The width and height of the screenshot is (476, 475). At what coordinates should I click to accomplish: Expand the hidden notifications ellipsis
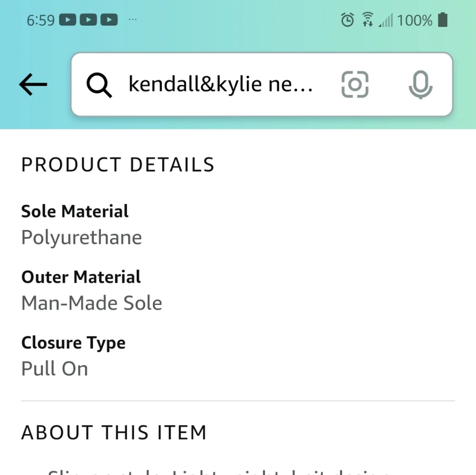(x=132, y=20)
